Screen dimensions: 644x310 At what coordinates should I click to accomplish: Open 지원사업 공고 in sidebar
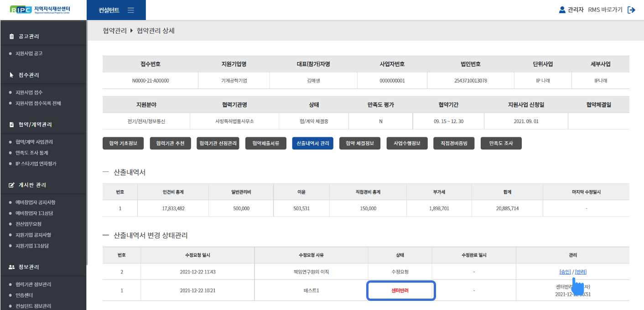(x=29, y=54)
